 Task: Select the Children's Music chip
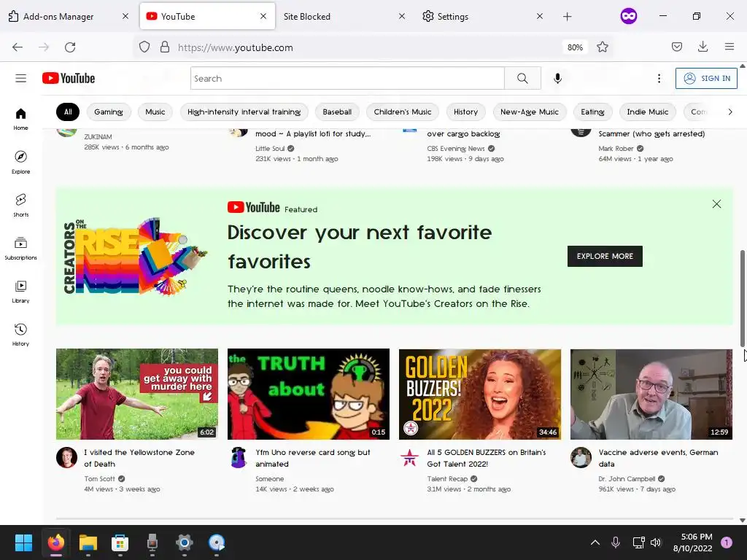402,112
